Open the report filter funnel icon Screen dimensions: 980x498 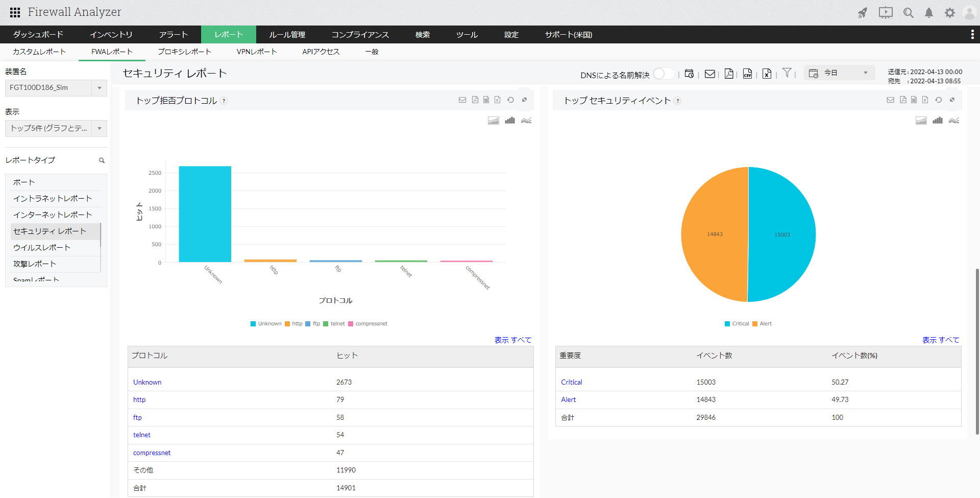[787, 73]
